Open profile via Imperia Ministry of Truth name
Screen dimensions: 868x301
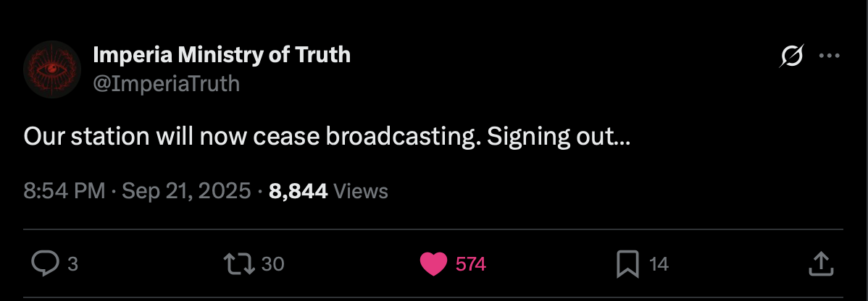[222, 54]
